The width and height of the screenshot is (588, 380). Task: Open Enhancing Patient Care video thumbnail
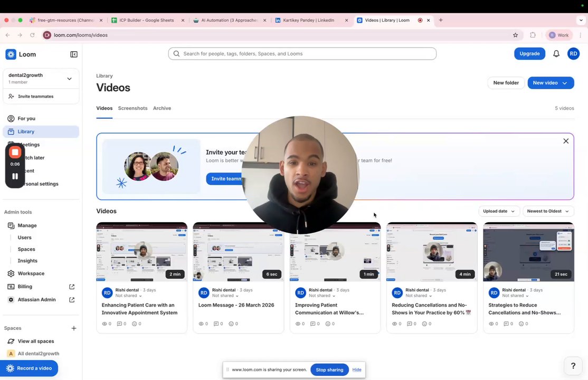[x=142, y=252]
